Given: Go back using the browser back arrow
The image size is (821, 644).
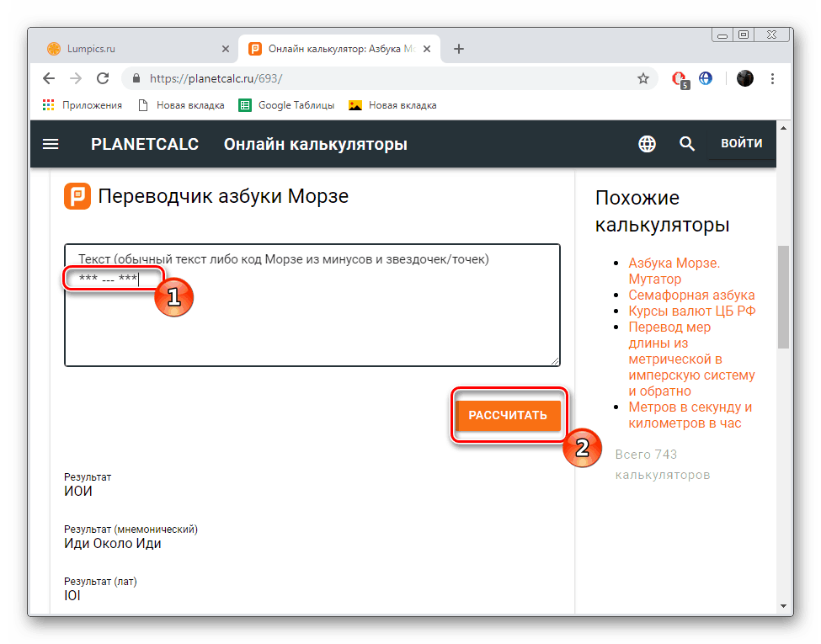Looking at the screenshot, I should pos(49,78).
